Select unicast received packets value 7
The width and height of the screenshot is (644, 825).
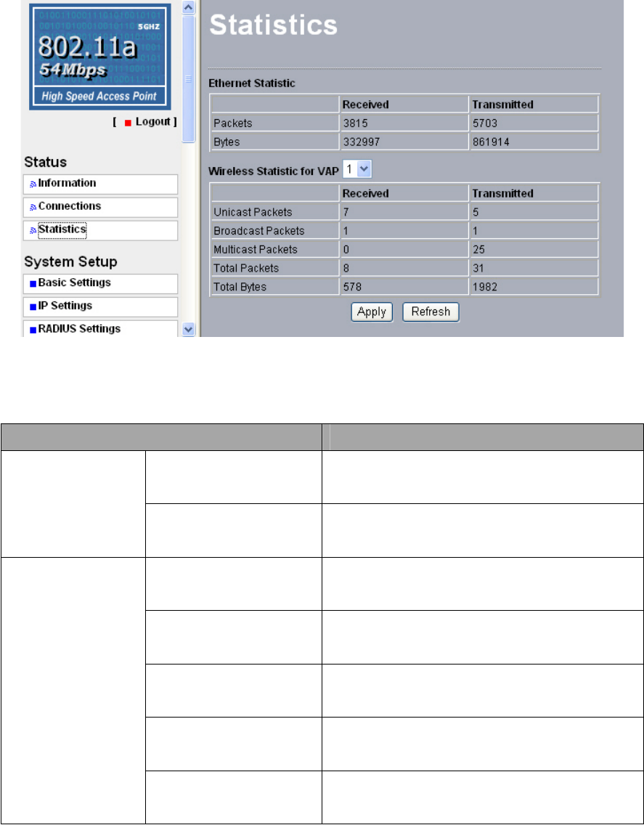pos(345,212)
